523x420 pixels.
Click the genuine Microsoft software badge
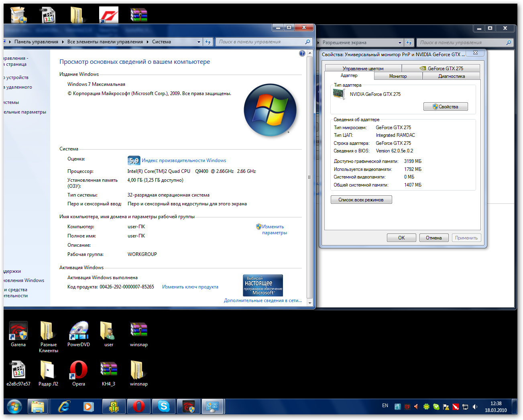[263, 285]
